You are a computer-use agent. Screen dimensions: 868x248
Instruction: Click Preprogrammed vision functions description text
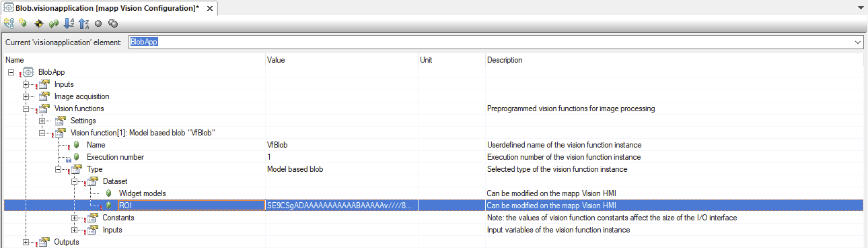tap(571, 108)
